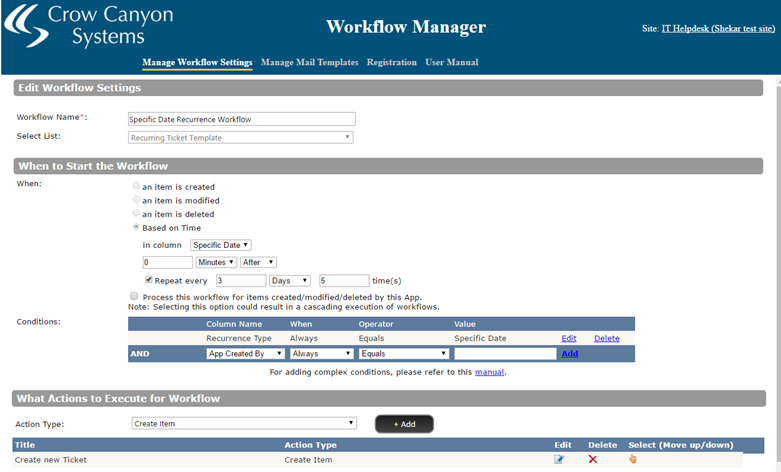The width and height of the screenshot is (781, 472).
Task: Click the red delete X for Create new Ticket
Action: (x=593, y=459)
